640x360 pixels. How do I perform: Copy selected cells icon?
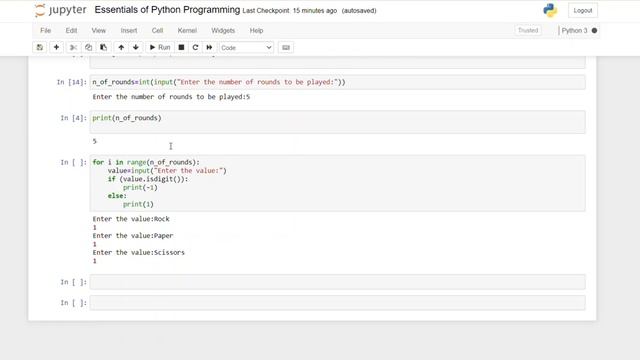pos(88,47)
